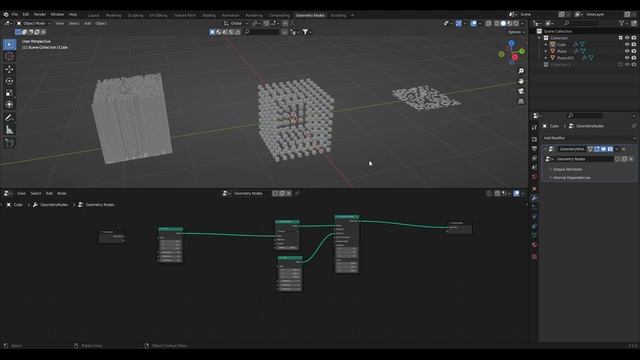640x360 pixels.
Task: Open the Tool properties tab
Action: [534, 128]
